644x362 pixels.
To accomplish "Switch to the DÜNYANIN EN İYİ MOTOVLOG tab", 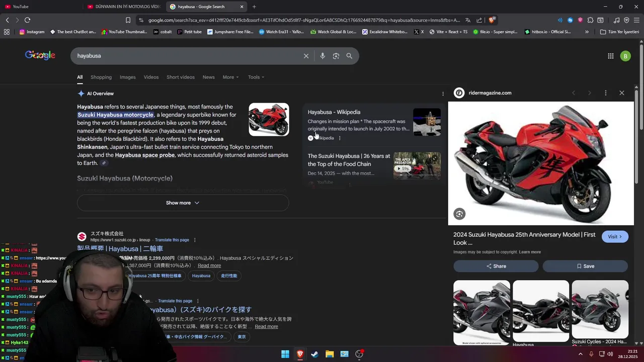I will [123, 7].
